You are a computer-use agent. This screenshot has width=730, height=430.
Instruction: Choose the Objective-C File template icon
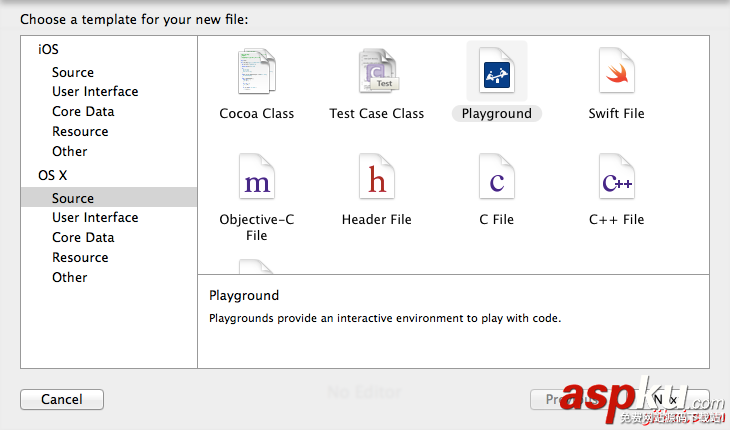257,177
